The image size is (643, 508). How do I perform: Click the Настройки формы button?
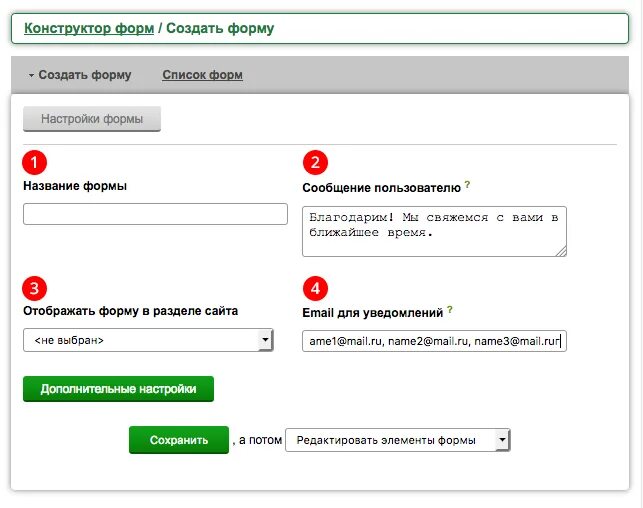[x=92, y=119]
